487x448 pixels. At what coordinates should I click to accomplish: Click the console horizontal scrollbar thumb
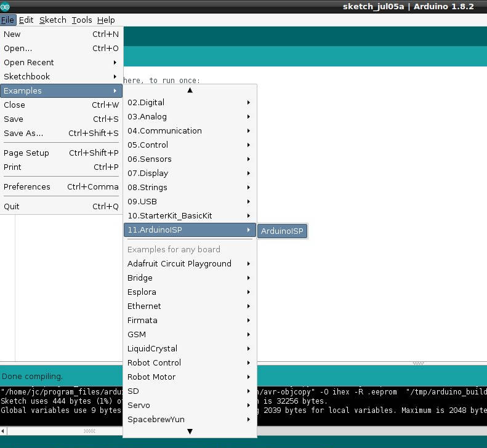pyautogui.click(x=89, y=431)
